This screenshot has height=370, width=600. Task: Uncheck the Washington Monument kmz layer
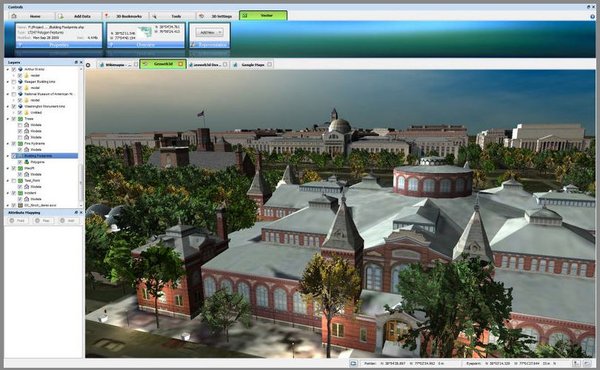(x=14, y=106)
